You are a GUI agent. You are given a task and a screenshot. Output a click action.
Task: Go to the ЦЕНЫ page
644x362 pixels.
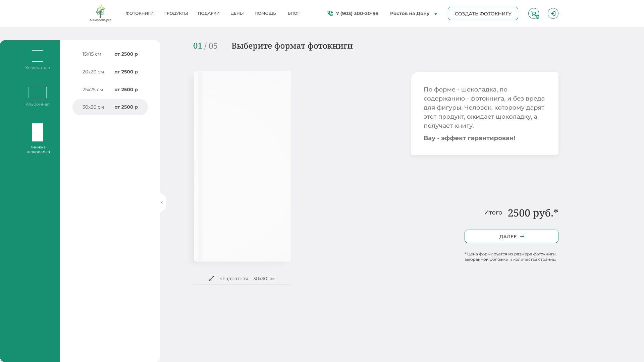237,13
